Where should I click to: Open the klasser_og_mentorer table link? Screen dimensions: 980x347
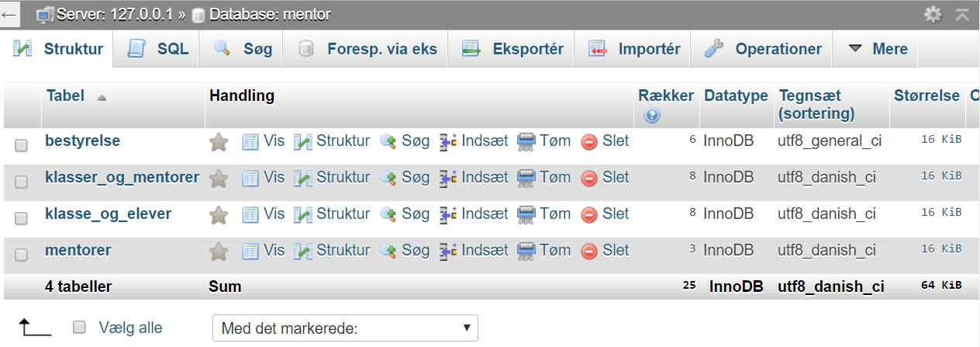point(122,177)
